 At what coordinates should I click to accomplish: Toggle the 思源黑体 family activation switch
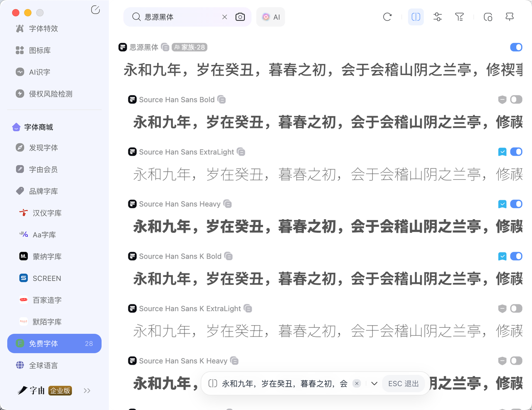pyautogui.click(x=516, y=47)
